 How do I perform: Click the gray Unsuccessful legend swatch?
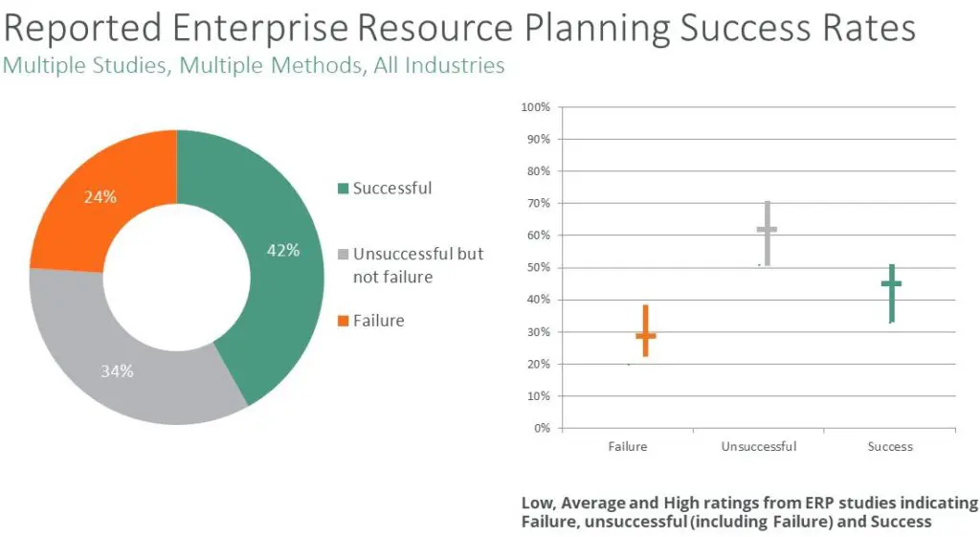pos(343,254)
